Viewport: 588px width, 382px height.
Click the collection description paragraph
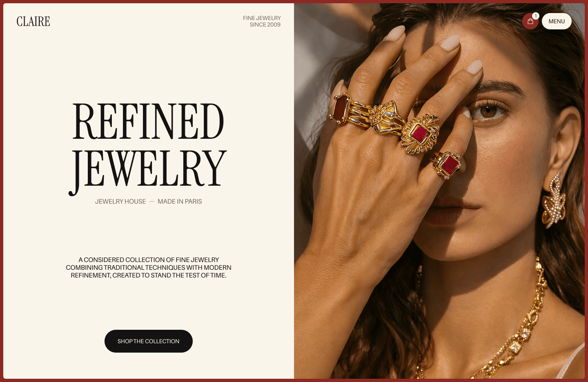(x=149, y=267)
